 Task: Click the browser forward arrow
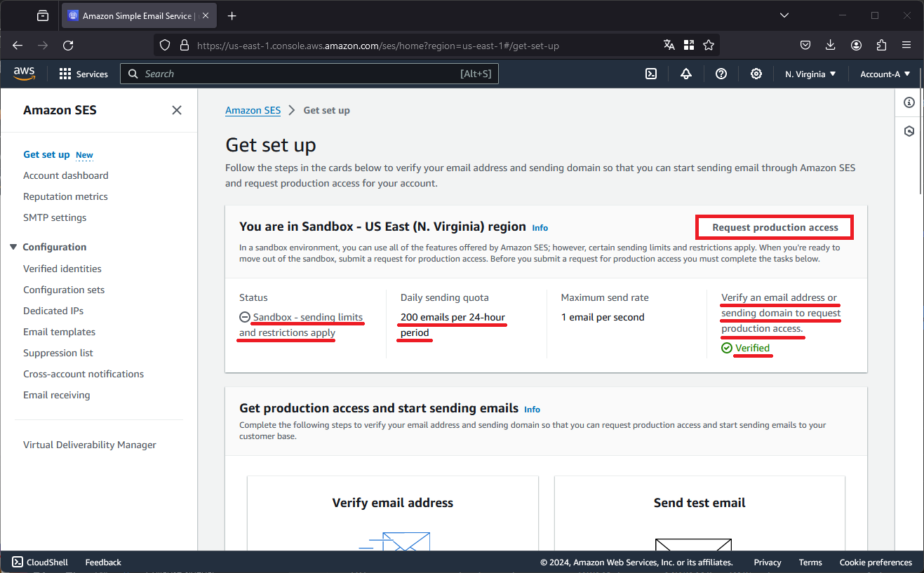tap(43, 45)
